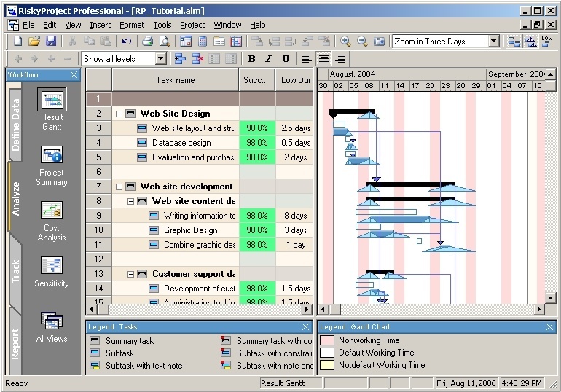Close the Legend: Gantt Chart panel
Screen dimensions: 561x392
coord(549,327)
